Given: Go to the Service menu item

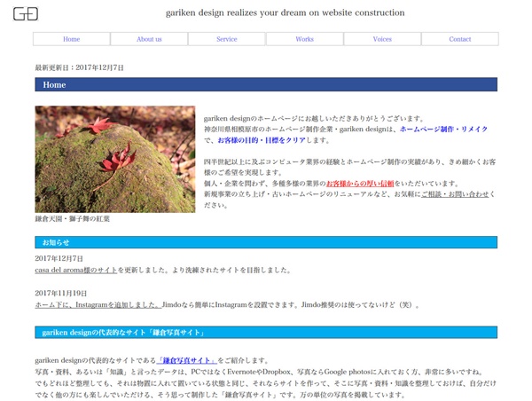Looking at the screenshot, I should click(227, 39).
